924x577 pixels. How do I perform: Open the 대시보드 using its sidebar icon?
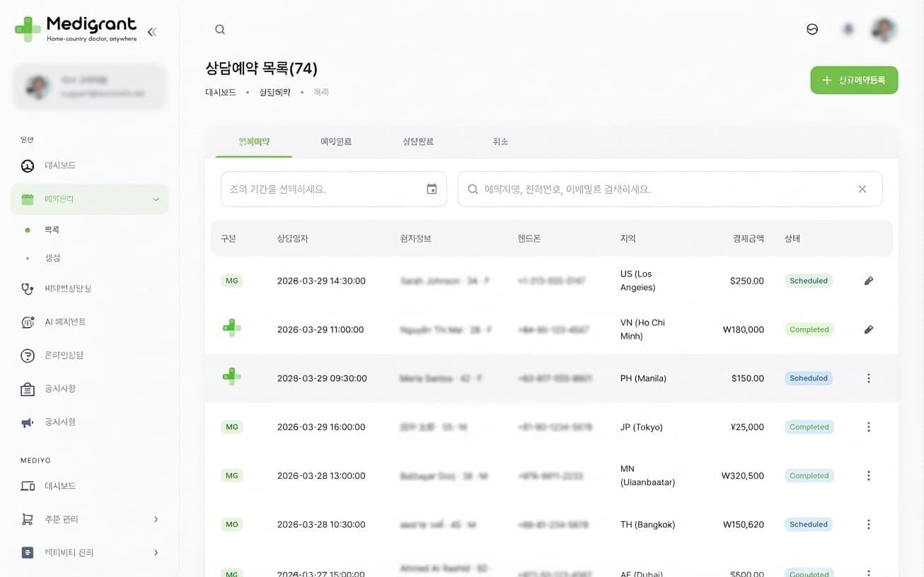[27, 165]
